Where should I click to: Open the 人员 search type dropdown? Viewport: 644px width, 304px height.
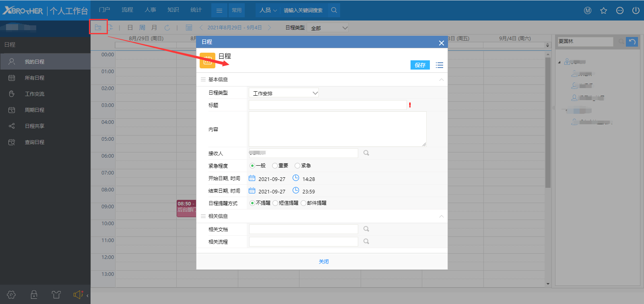pos(268,10)
